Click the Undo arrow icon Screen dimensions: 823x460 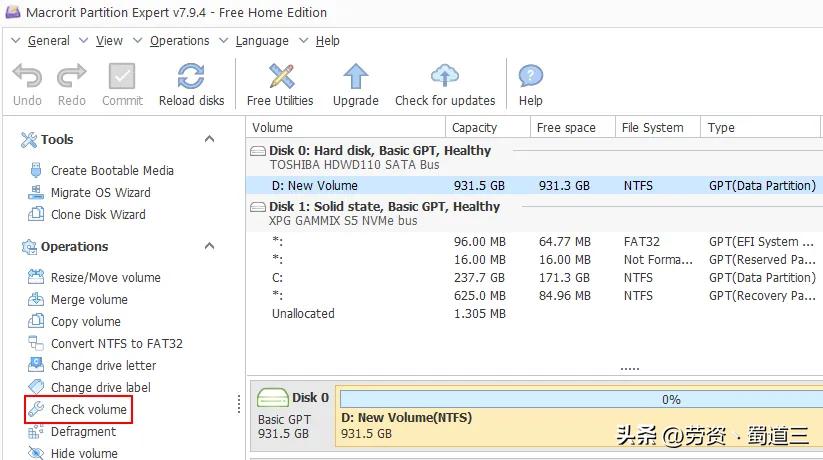[x=27, y=76]
